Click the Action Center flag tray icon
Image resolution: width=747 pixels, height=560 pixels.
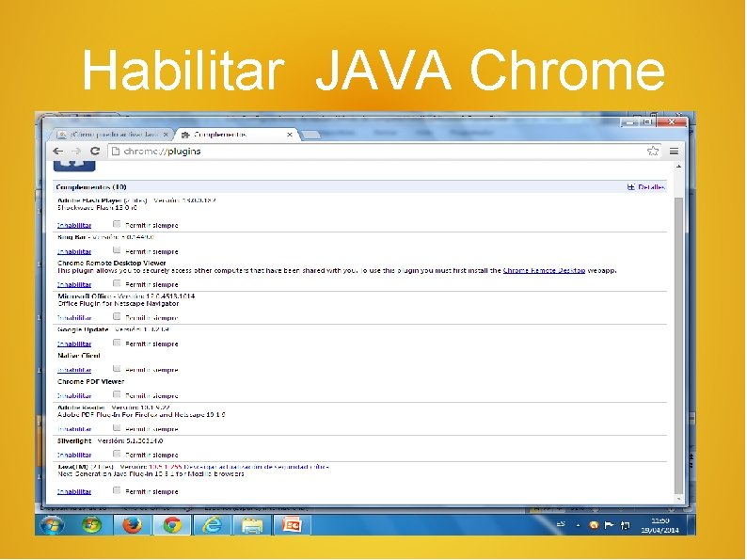pyautogui.click(x=609, y=525)
